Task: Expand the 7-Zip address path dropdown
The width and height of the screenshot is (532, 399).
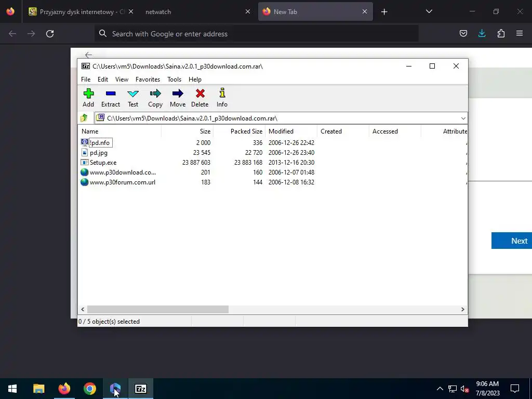Action: [463, 118]
